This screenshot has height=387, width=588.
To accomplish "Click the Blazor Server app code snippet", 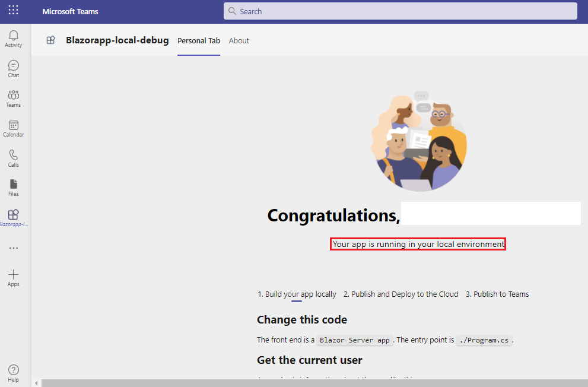I will [354, 340].
